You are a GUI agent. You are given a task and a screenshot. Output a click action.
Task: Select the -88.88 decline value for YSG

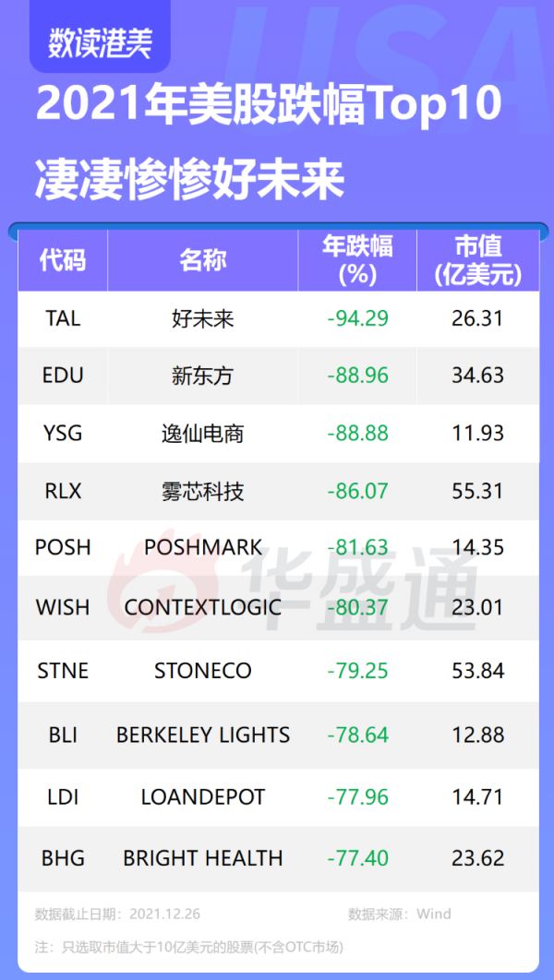click(x=357, y=433)
